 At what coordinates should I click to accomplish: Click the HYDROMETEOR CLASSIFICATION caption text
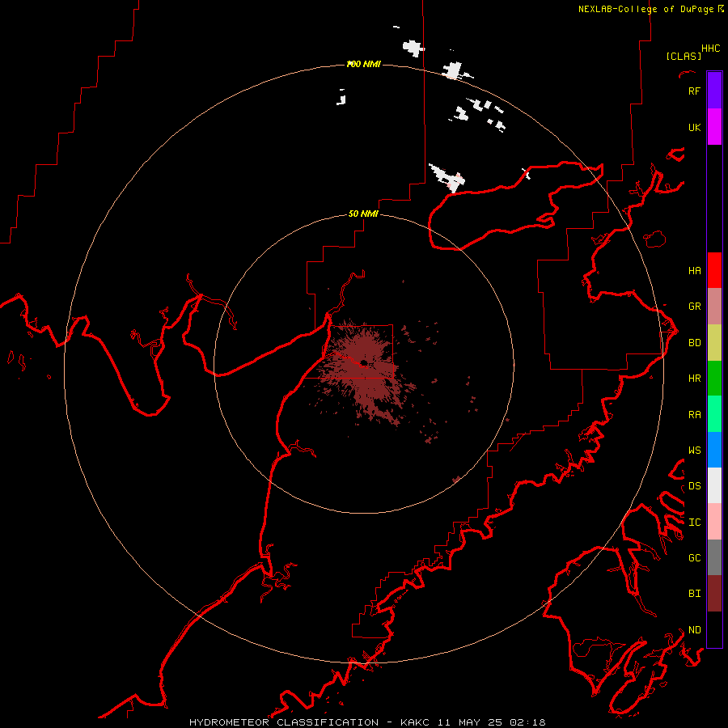pos(284,722)
